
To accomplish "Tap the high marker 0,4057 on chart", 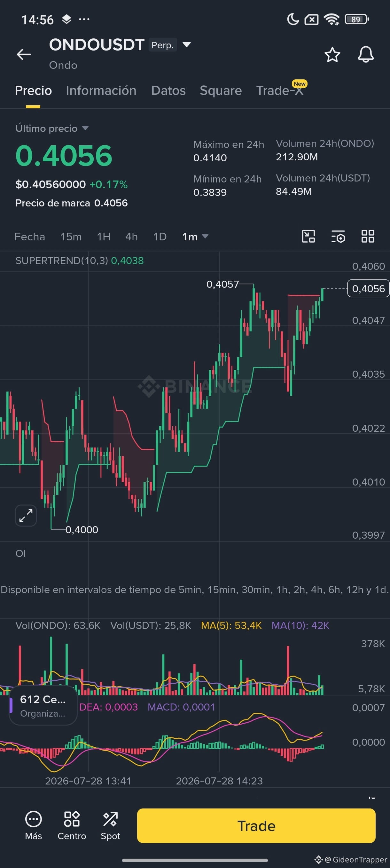I will pos(222,285).
